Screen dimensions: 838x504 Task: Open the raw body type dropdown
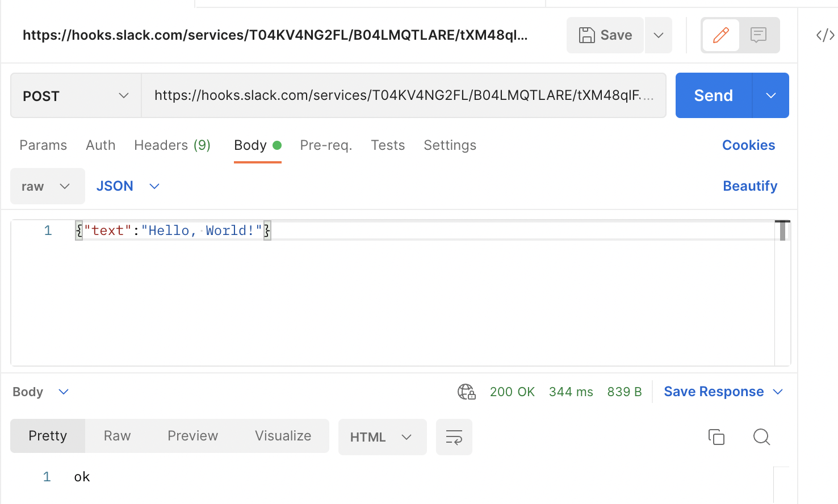tap(48, 186)
